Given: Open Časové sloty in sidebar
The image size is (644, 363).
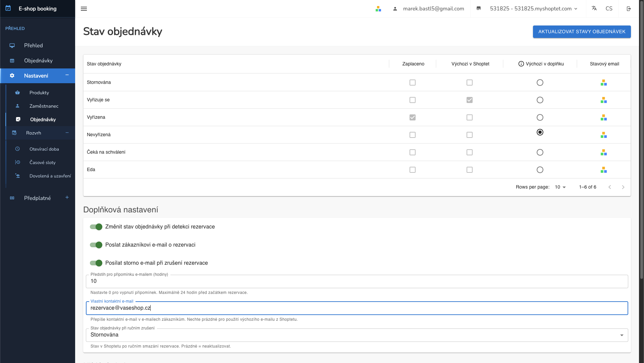Looking at the screenshot, I should 43,162.
